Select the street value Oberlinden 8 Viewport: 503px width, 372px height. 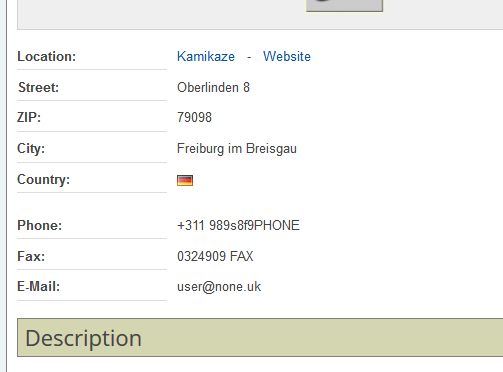point(213,88)
